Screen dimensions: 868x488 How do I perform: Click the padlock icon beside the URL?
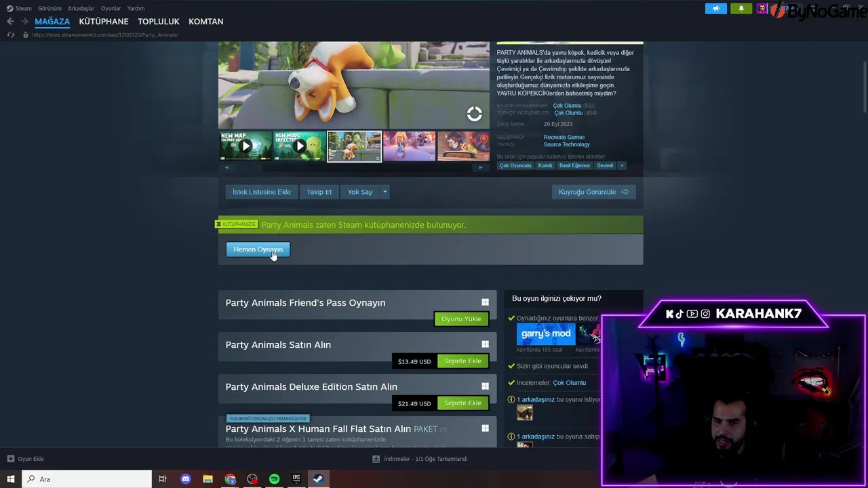26,35
